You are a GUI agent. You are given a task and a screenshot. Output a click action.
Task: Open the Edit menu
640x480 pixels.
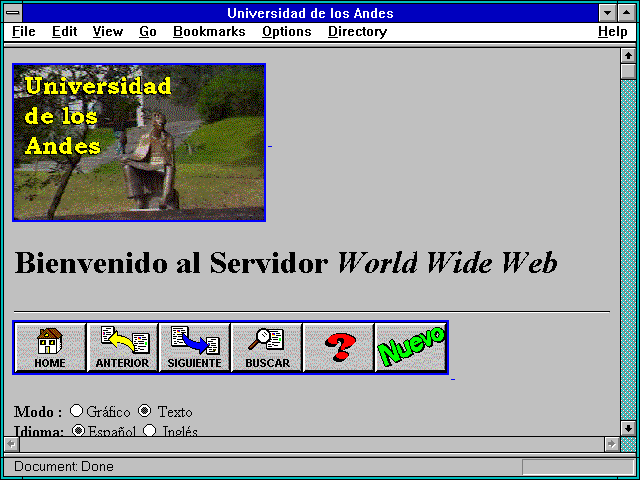(x=64, y=32)
